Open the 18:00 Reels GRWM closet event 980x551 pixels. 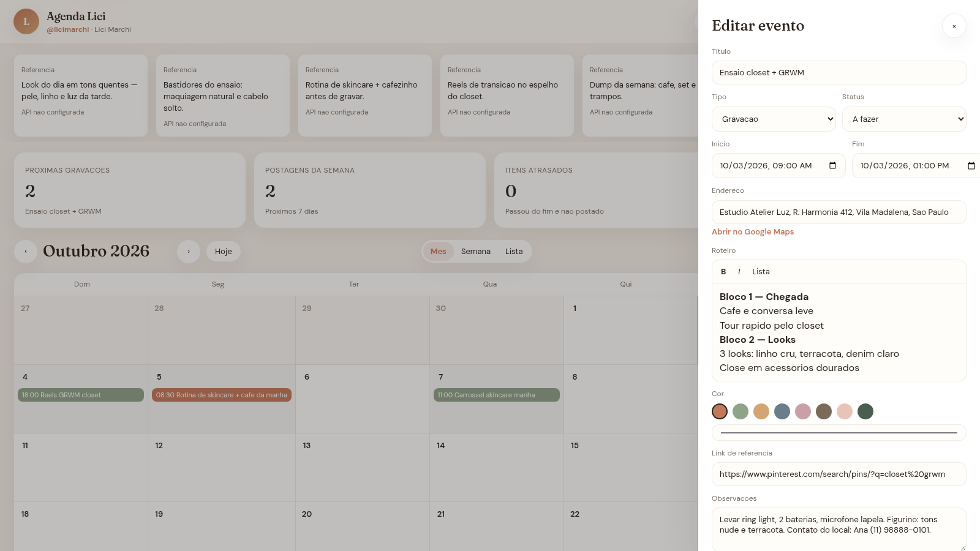(81, 395)
